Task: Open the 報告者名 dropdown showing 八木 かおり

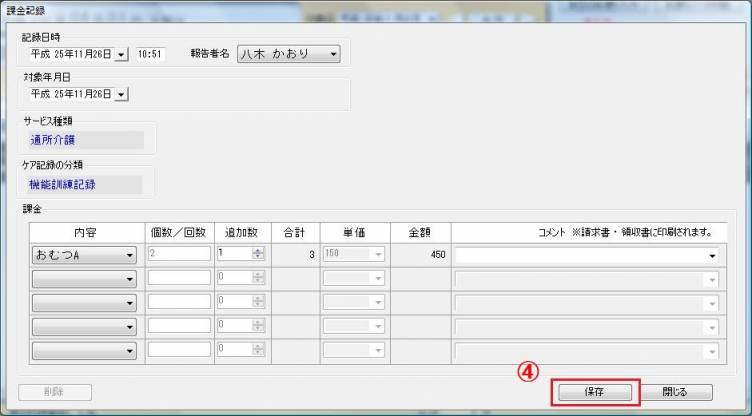Action: [x=333, y=54]
